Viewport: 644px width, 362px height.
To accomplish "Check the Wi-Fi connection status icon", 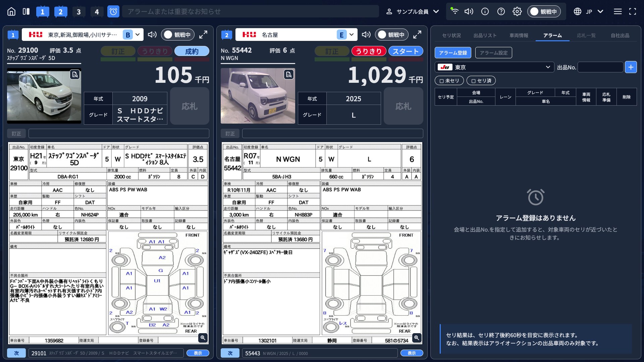I will tap(454, 11).
